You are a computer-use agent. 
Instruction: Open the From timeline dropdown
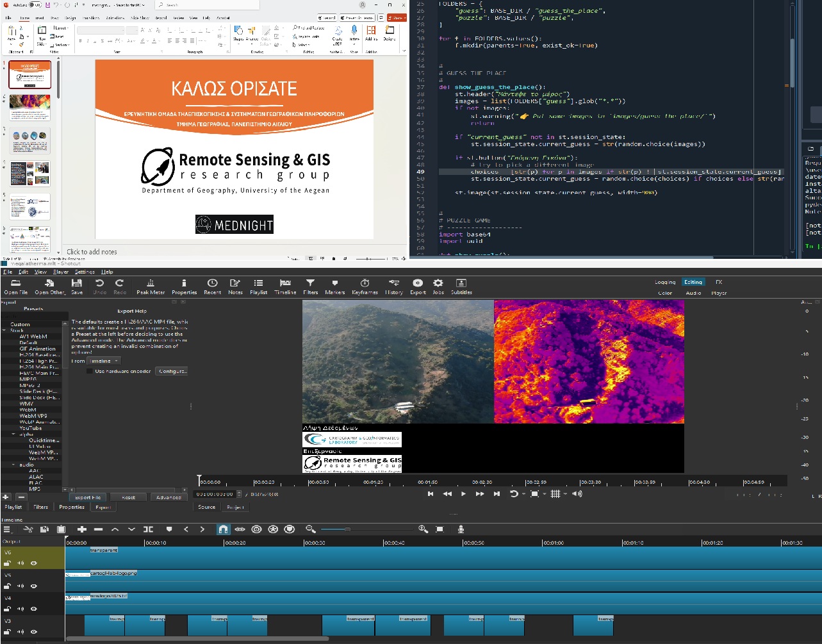click(103, 361)
